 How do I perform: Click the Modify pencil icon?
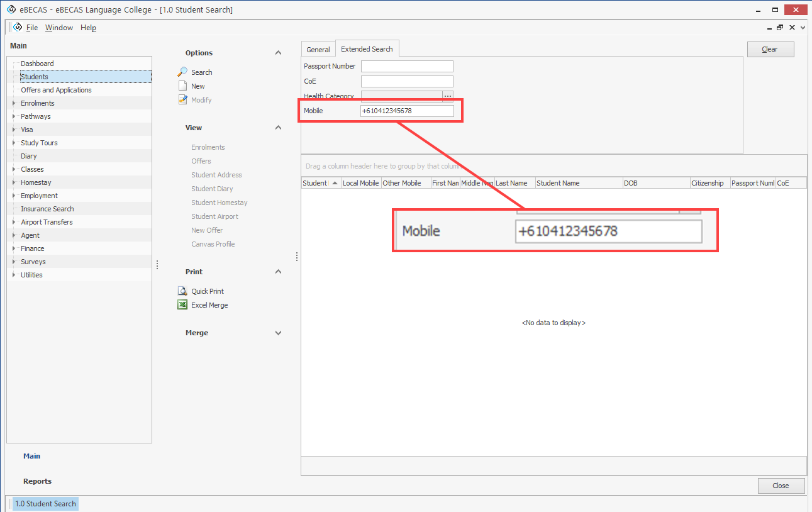(182, 100)
